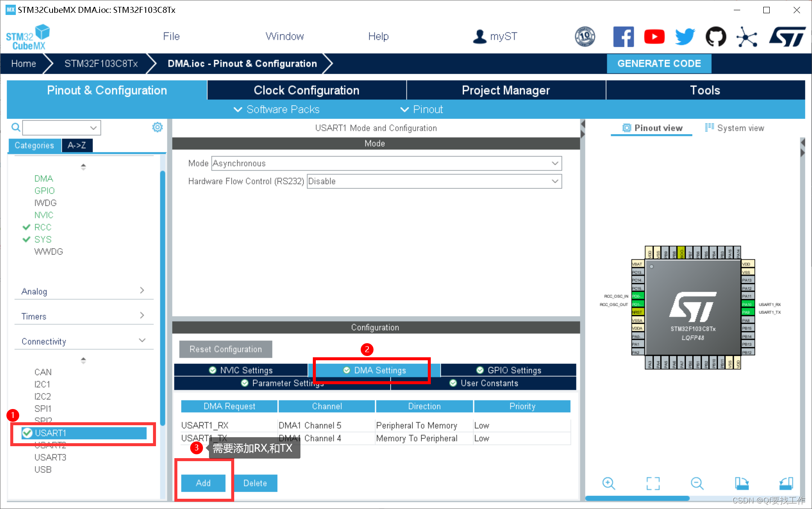The image size is (812, 509).
Task: Open the ST community network icon
Action: click(x=747, y=37)
